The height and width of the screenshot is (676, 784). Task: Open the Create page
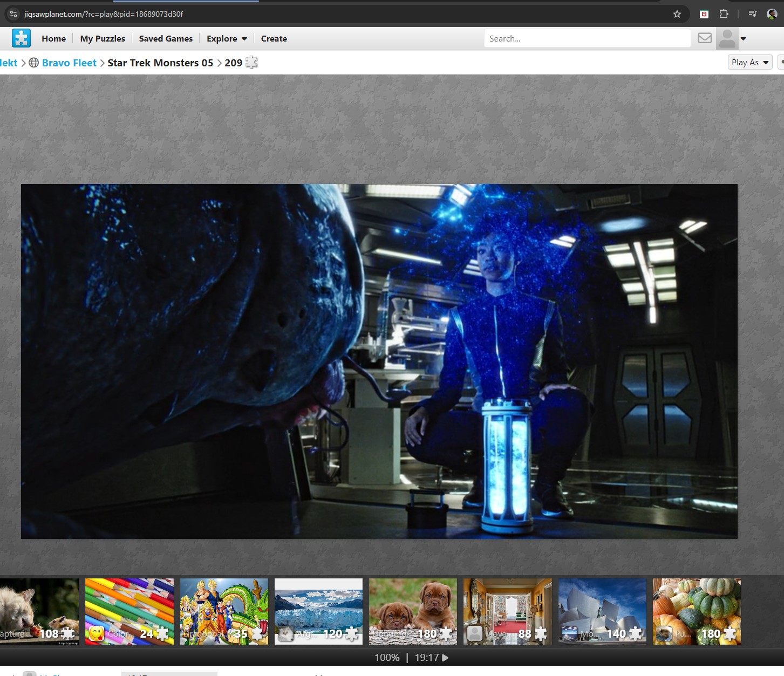click(x=274, y=39)
